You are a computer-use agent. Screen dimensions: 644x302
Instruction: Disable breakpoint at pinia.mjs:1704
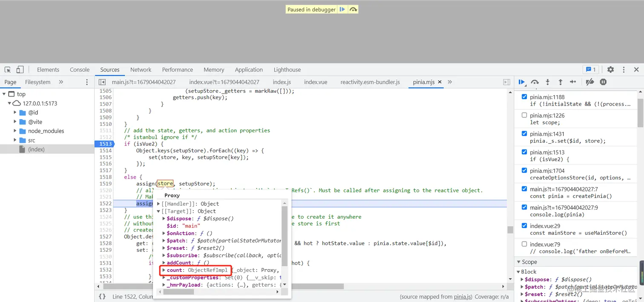[x=524, y=171]
